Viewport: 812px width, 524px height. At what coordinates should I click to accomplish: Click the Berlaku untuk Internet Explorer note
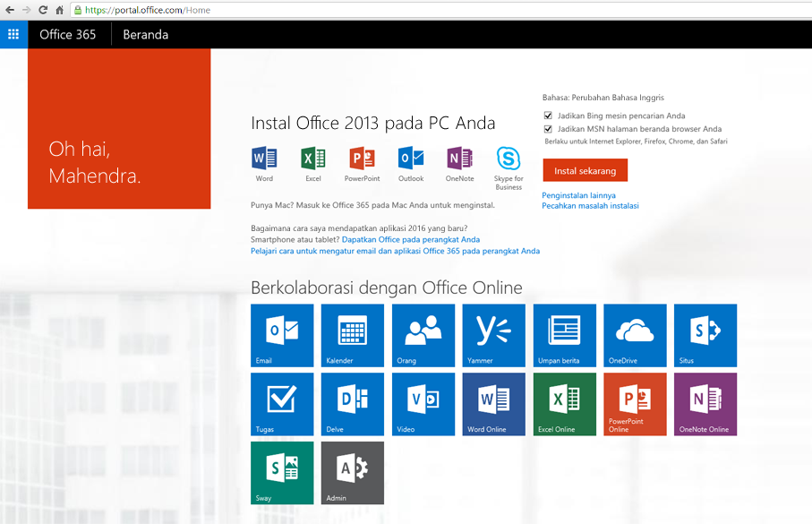pyautogui.click(x=636, y=142)
